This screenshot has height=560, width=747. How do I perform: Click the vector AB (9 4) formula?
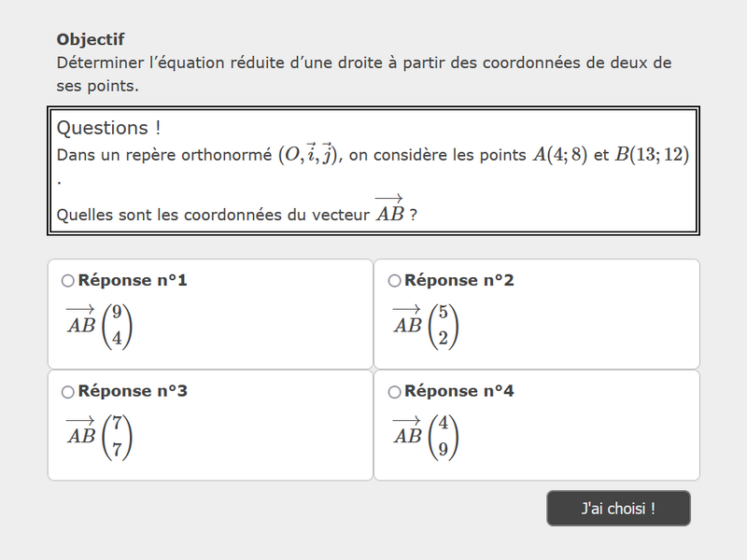pyautogui.click(x=99, y=326)
